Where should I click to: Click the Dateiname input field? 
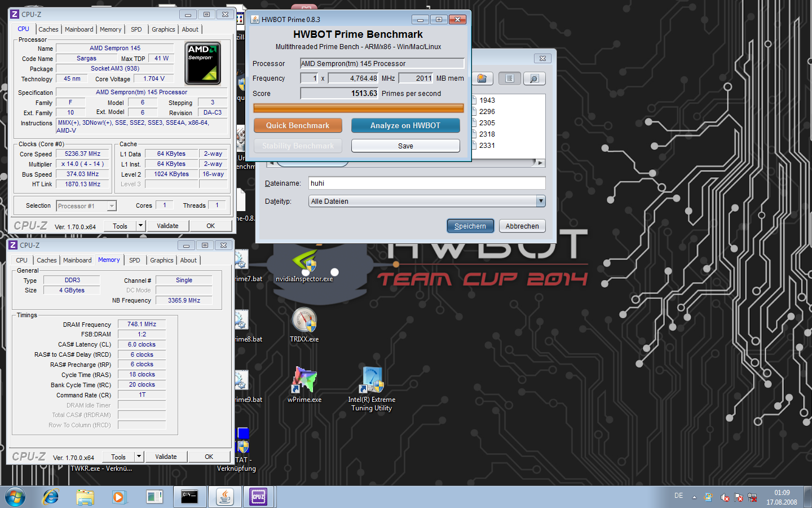click(x=427, y=183)
